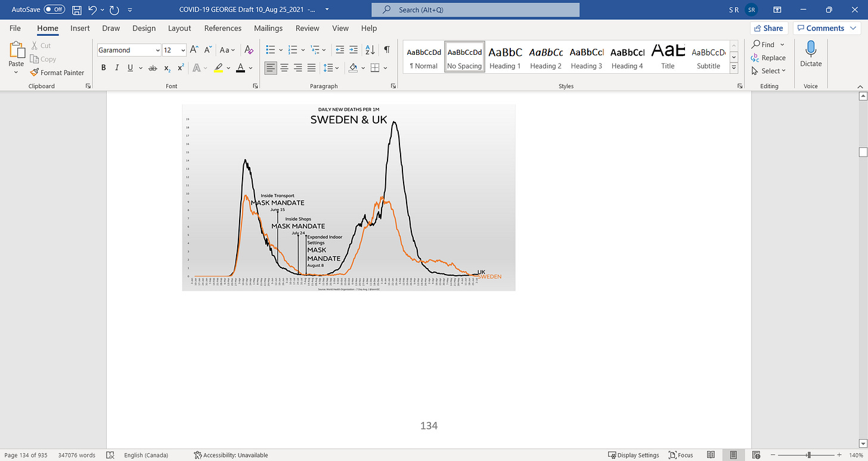
Task: Toggle Italic formatting
Action: point(117,68)
